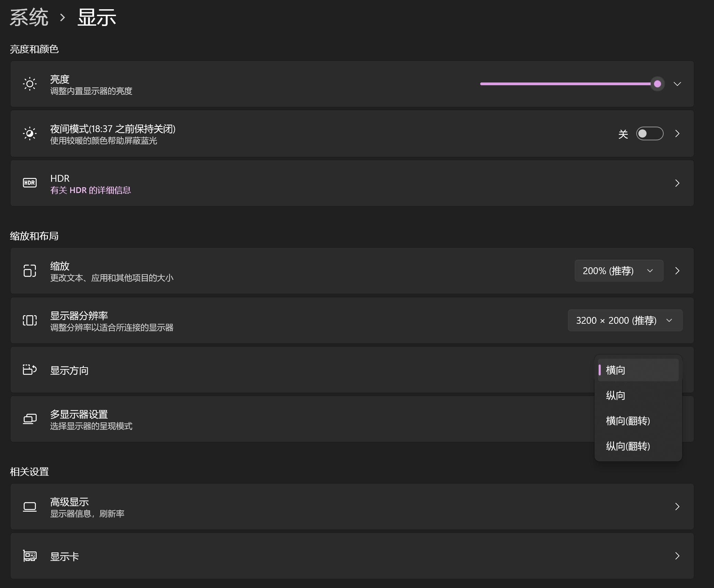Turn on the 夜间模式 toggle
Viewport: 714px width, 588px height.
650,133
